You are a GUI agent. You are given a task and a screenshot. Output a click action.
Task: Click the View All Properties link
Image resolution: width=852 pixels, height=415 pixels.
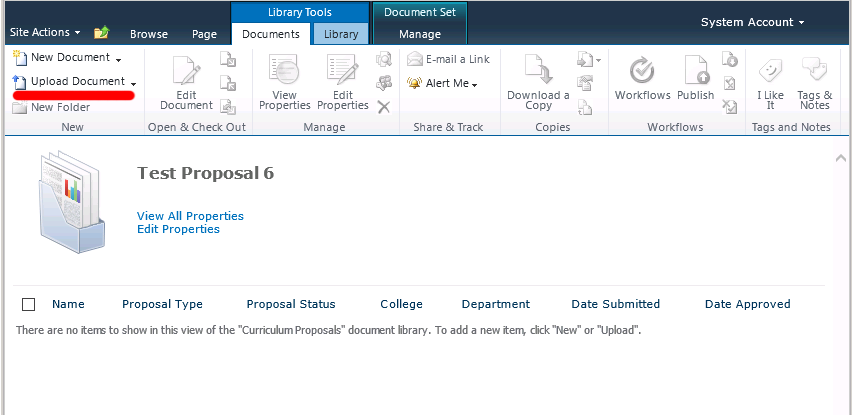click(190, 216)
